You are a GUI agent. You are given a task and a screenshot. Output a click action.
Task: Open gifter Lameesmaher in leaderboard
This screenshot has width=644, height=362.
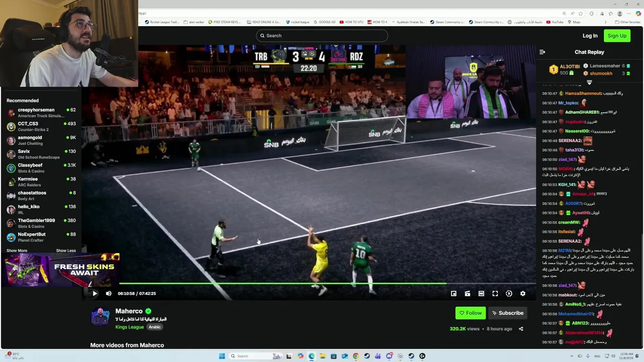(604, 66)
